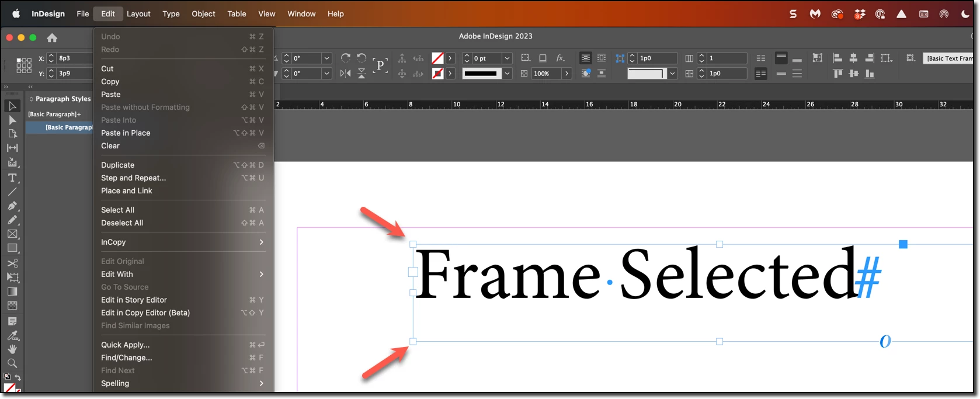
Task: Open the Basic Text Frame style dropdown
Action: pos(948,58)
